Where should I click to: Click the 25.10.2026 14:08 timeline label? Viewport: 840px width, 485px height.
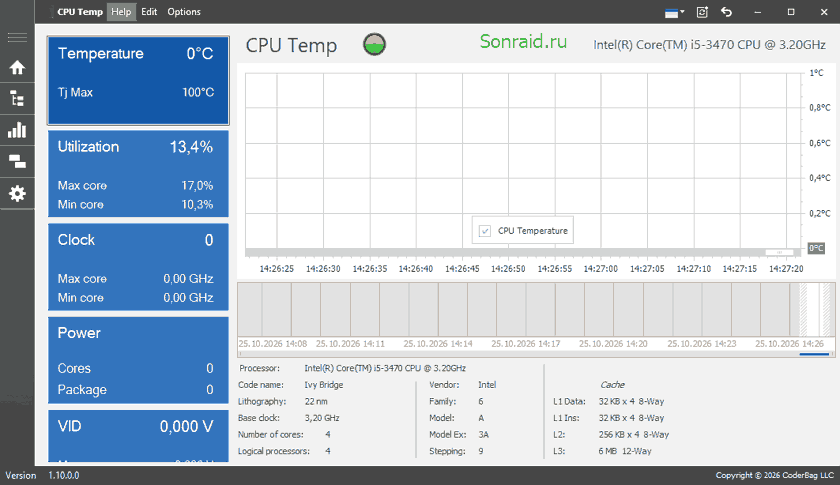[x=273, y=344]
